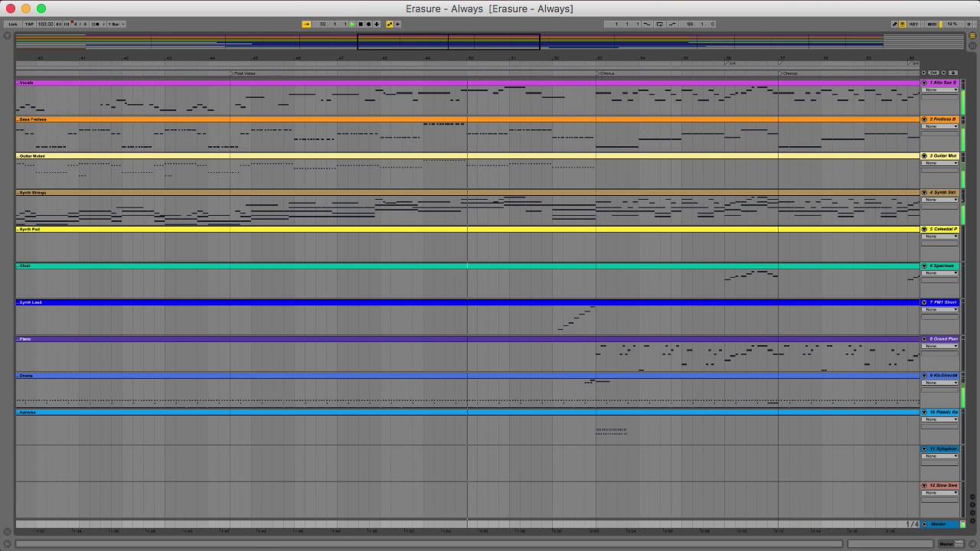This screenshot has width=980, height=551.
Task: Open the 1 Bar quantization dropdown
Action: [x=116, y=24]
